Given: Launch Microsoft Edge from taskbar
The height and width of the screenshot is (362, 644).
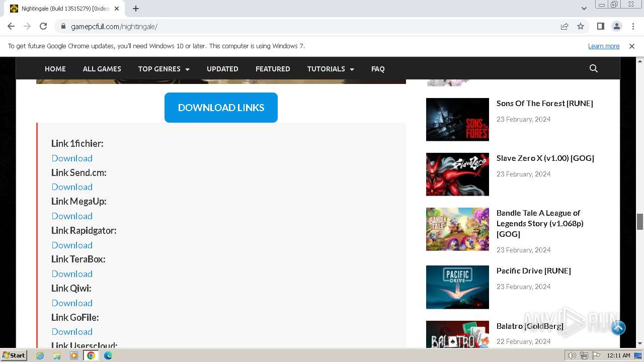Looking at the screenshot, I should 108,355.
